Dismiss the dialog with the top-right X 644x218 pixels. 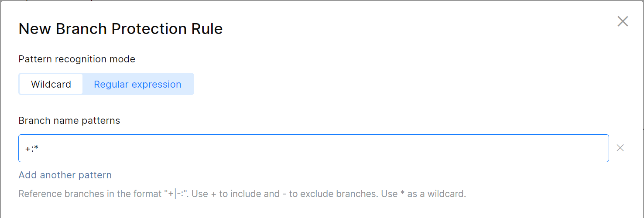[623, 21]
